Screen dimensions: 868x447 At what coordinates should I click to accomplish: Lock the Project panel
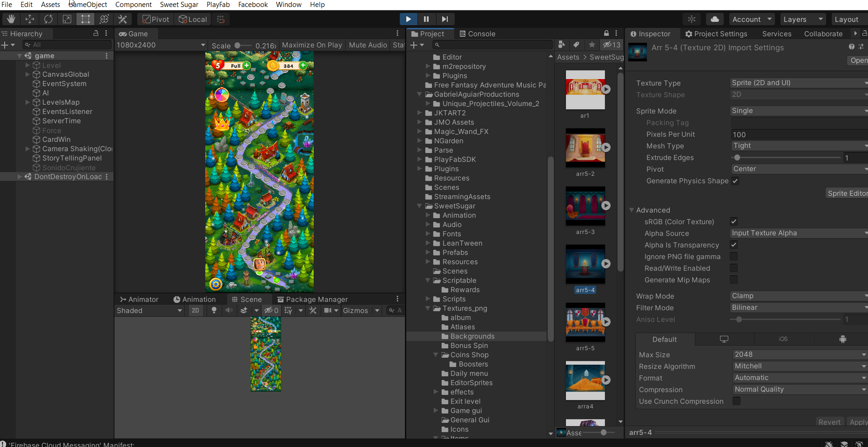tap(606, 33)
